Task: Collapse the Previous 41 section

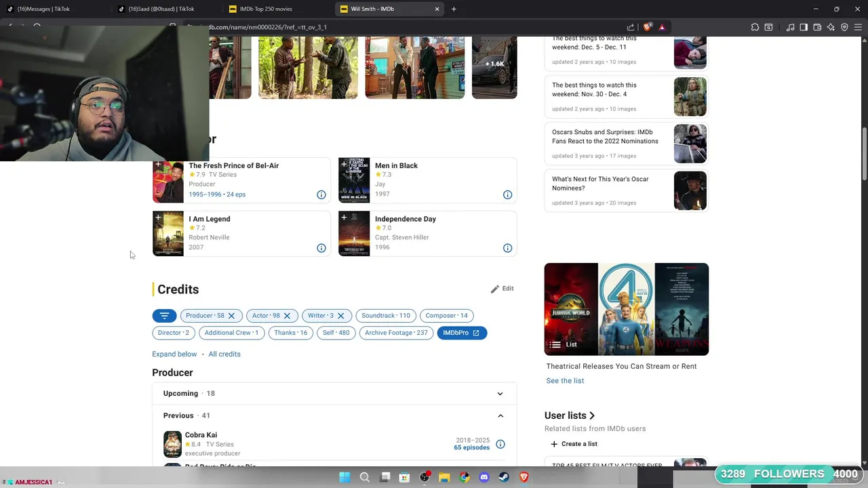Action: point(334,415)
